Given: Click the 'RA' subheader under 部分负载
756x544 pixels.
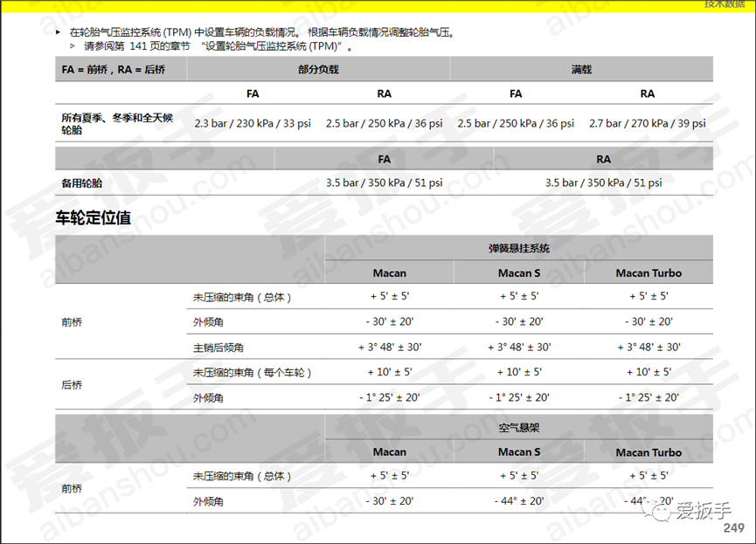Looking at the screenshot, I should (385, 93).
